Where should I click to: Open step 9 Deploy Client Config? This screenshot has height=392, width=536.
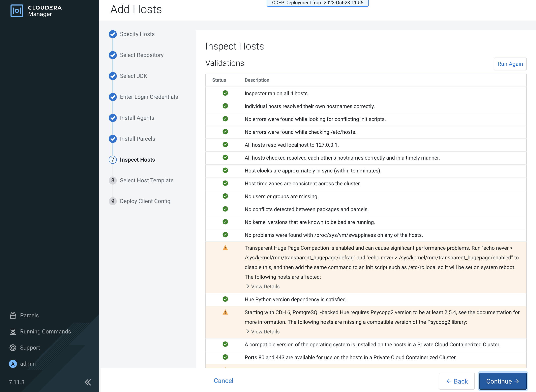(x=145, y=201)
